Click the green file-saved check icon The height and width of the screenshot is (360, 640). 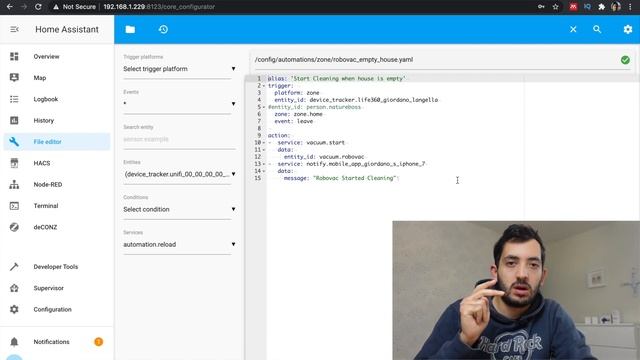pos(625,60)
